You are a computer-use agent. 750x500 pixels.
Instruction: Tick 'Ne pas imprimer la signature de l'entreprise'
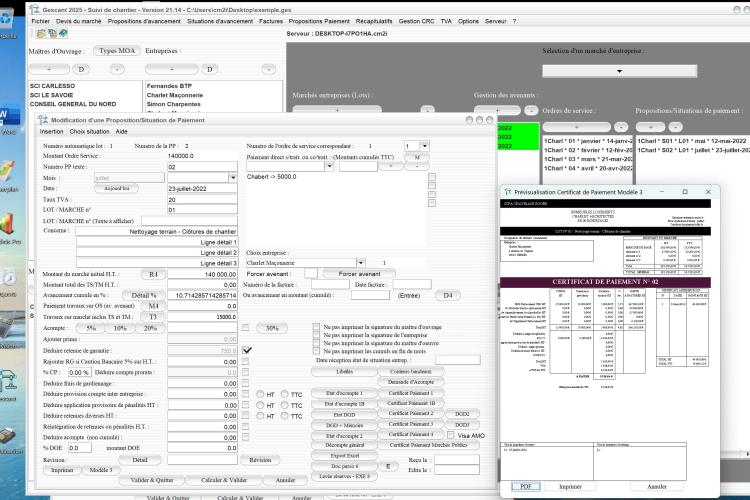316,335
